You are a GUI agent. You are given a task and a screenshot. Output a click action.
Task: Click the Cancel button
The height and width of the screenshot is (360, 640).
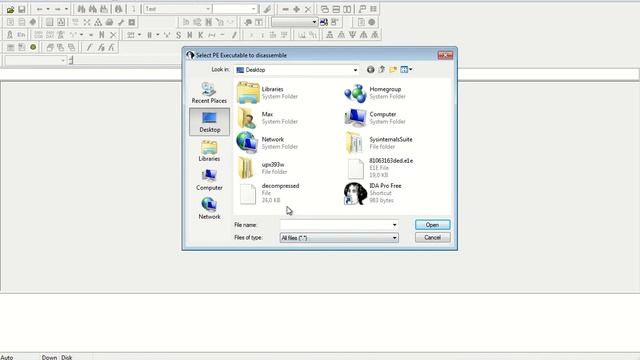point(432,238)
